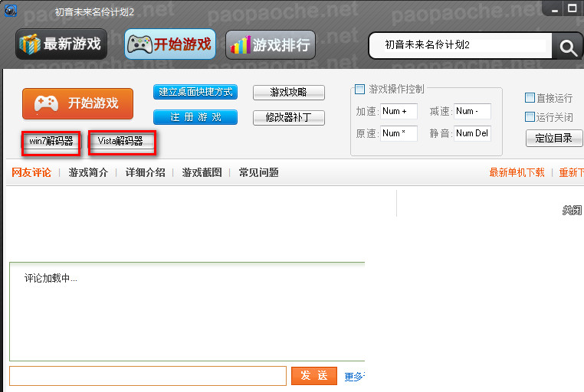
Task: Click the comment input box beside 发送
Action: pos(148,376)
